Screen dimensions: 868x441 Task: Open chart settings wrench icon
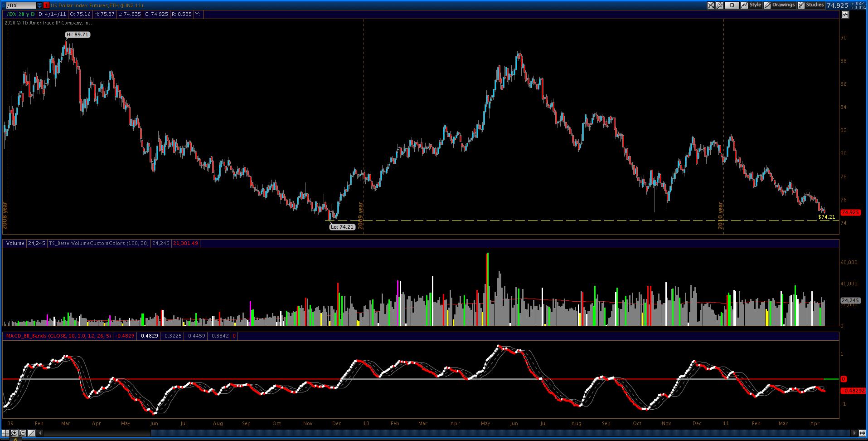click(719, 5)
